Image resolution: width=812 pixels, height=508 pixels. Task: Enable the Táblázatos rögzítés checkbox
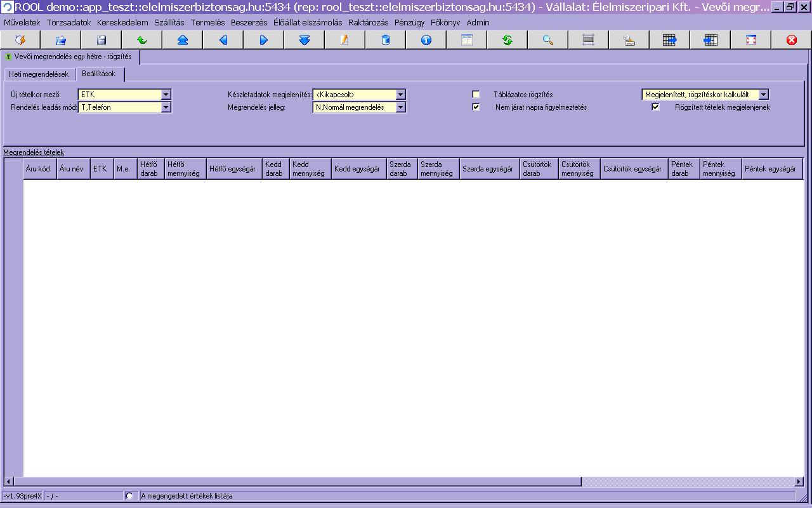pos(476,95)
